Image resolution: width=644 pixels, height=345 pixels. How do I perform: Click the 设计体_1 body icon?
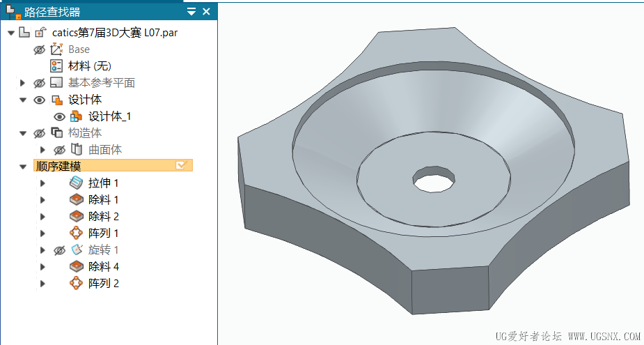pos(76,116)
